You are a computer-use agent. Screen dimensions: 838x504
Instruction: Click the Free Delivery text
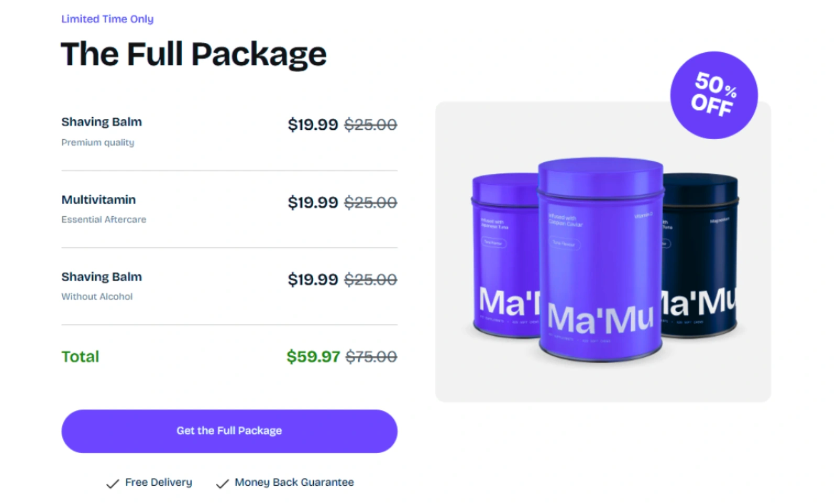pos(159,483)
